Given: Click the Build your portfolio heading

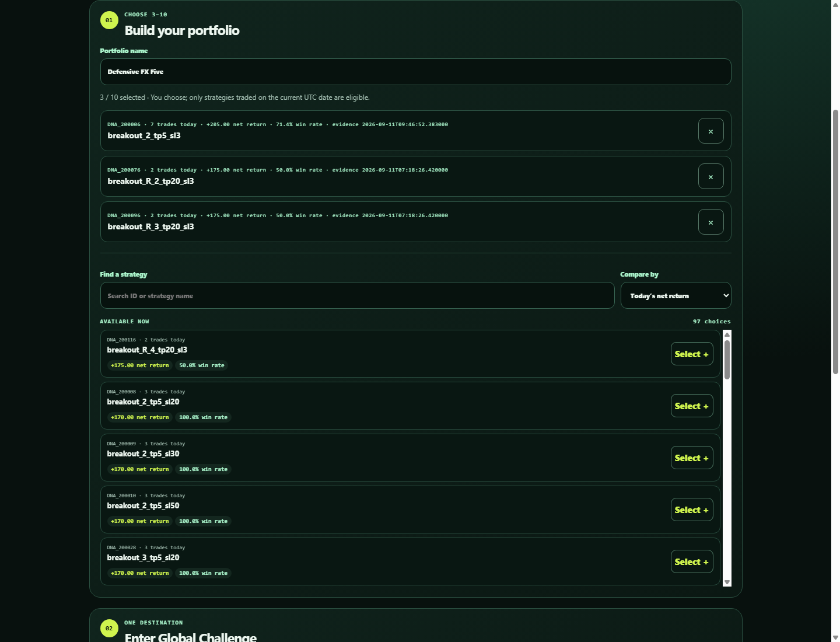Looking at the screenshot, I should pyautogui.click(x=182, y=30).
